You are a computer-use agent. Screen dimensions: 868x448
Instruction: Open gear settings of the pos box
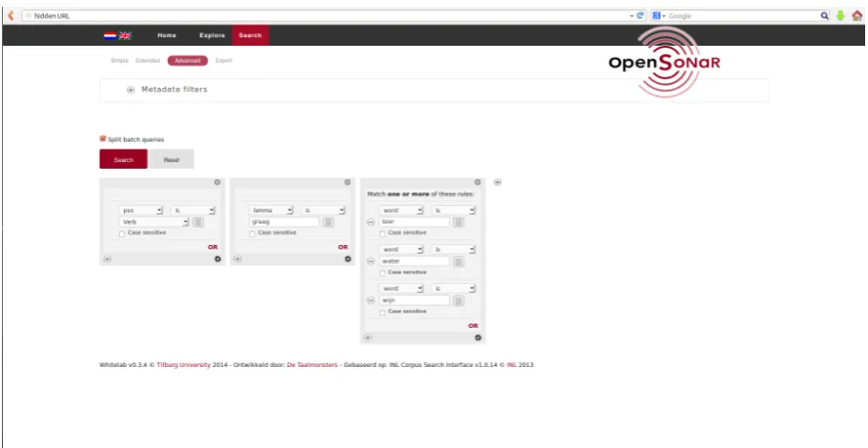point(217,258)
